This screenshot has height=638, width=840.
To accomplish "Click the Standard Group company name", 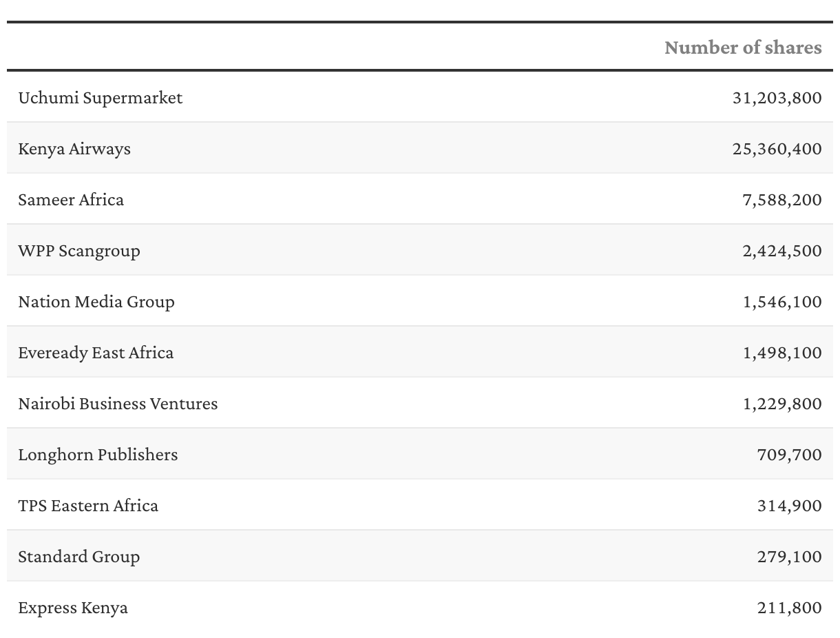I will point(79,556).
